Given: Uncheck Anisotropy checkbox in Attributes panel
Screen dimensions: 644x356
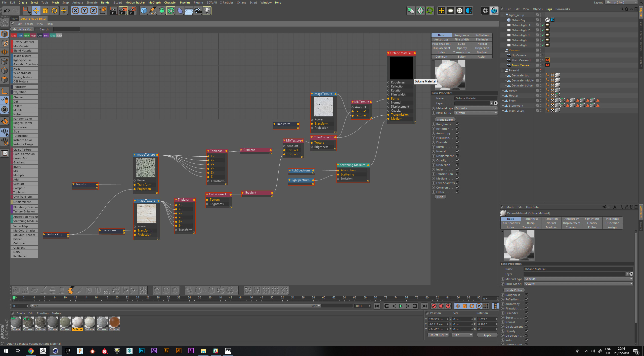Looking at the screenshot, I should (527, 304).
